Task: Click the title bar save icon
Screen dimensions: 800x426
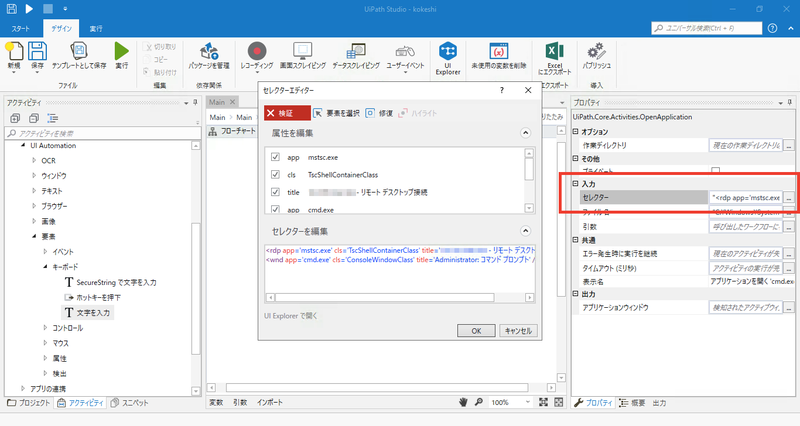Action: pyautogui.click(x=11, y=9)
